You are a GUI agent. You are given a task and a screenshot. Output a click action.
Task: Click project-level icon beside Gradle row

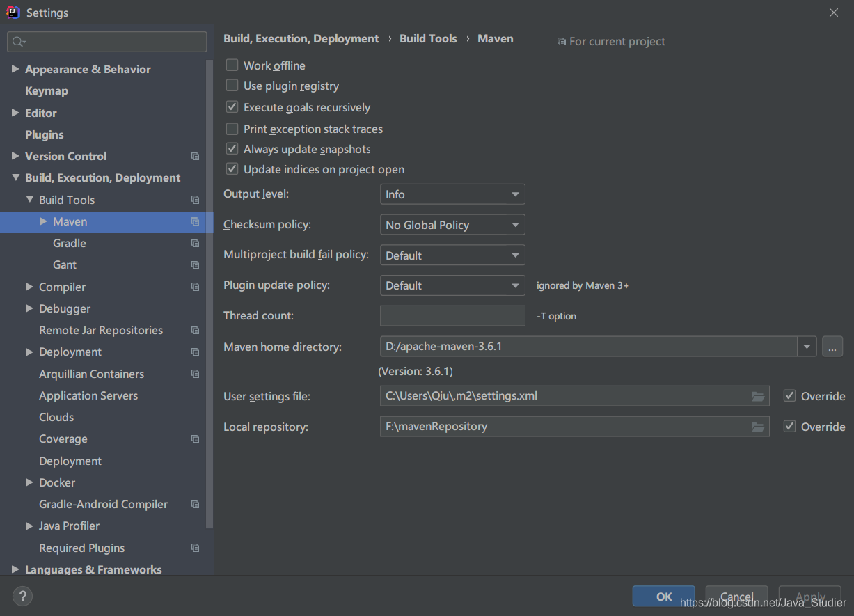[x=196, y=244]
